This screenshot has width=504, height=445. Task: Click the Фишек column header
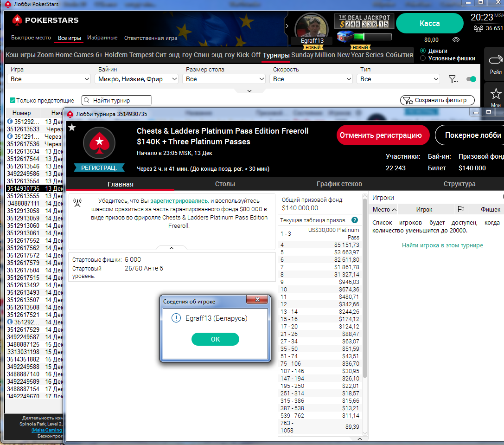click(490, 209)
